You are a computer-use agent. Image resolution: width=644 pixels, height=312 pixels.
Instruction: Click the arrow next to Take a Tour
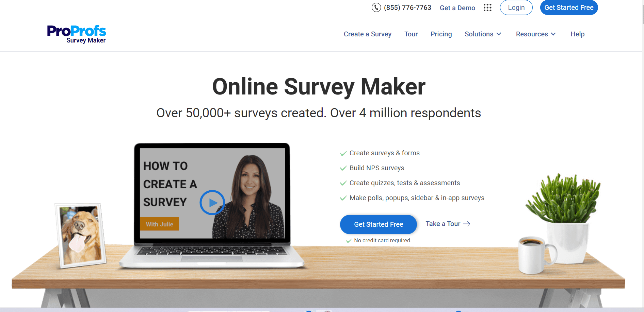[x=467, y=224]
